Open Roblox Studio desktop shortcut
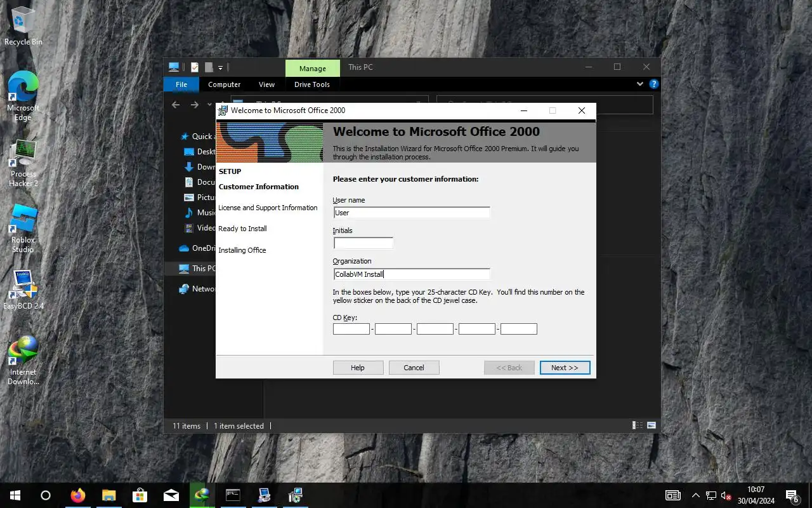Screen dimensions: 812x508 tap(23, 229)
